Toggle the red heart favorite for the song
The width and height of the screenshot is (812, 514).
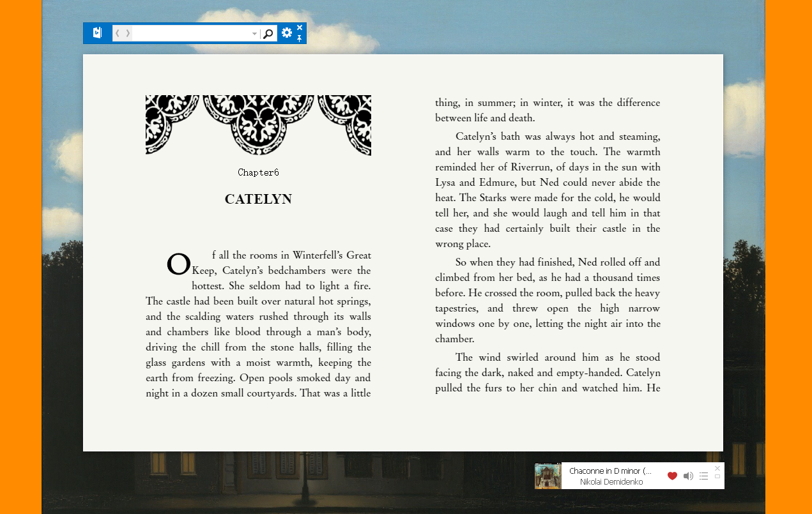pyautogui.click(x=672, y=476)
